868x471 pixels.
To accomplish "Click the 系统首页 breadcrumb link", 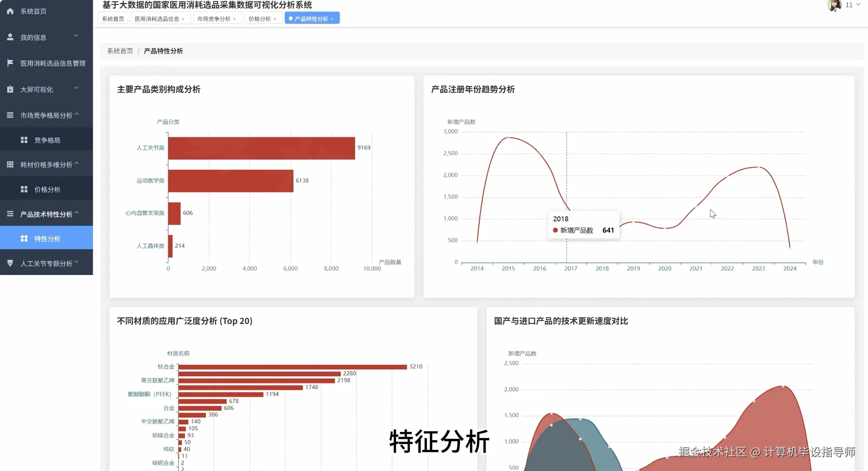I will 120,51.
